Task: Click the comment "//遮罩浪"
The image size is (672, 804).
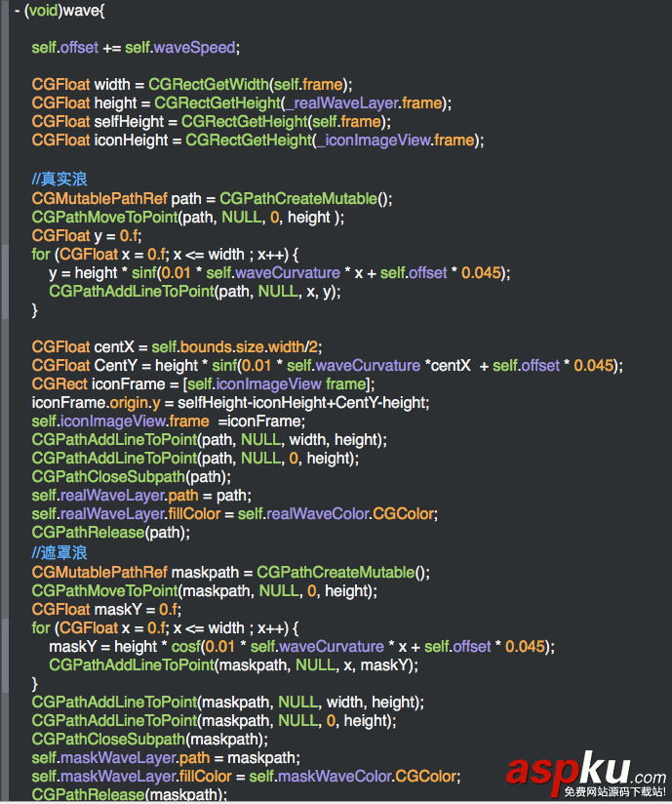Action: pyautogui.click(x=59, y=552)
